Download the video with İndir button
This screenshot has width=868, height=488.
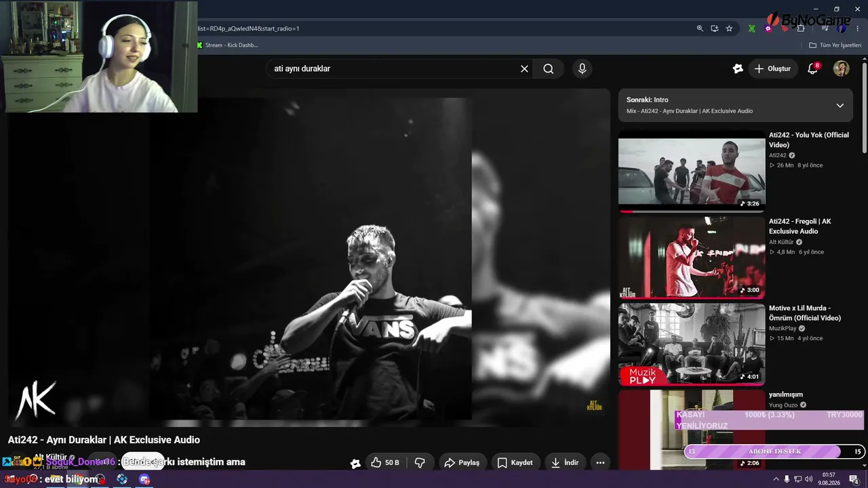click(565, 462)
